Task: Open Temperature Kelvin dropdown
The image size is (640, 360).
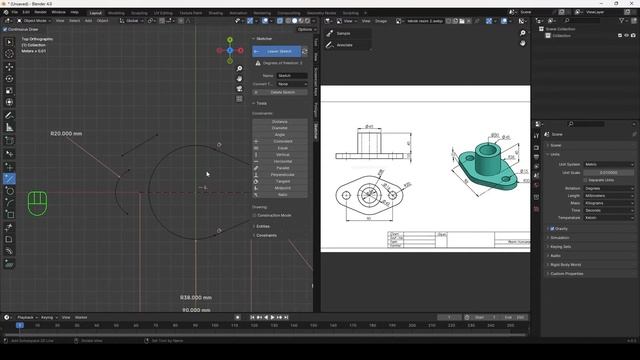Action: point(609,218)
